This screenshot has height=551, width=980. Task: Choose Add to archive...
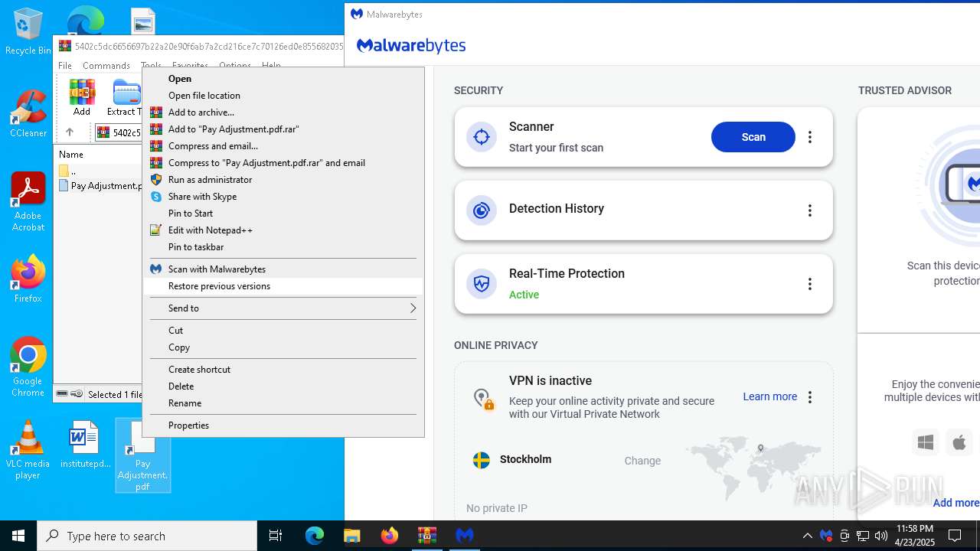pyautogui.click(x=283, y=112)
